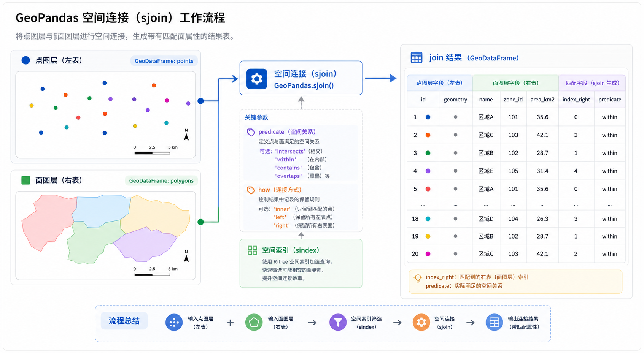Click the orange gear icon for 空间连接
This screenshot has height=353, width=644.
pos(421,323)
